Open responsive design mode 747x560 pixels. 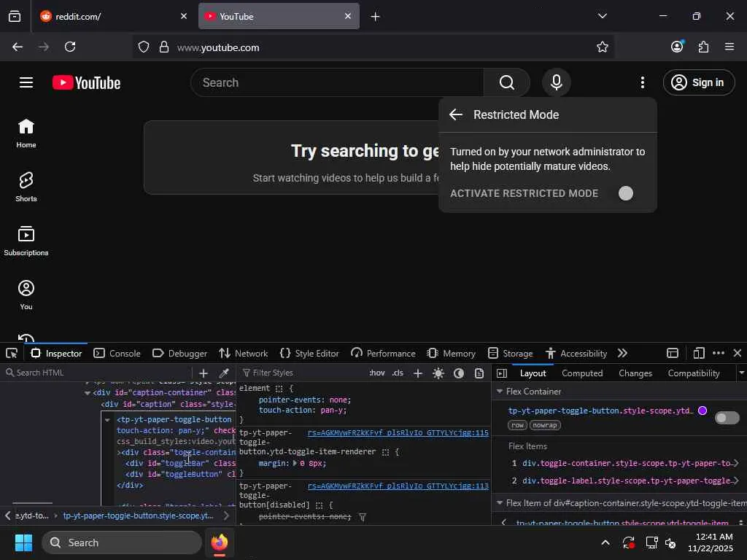coord(698,353)
